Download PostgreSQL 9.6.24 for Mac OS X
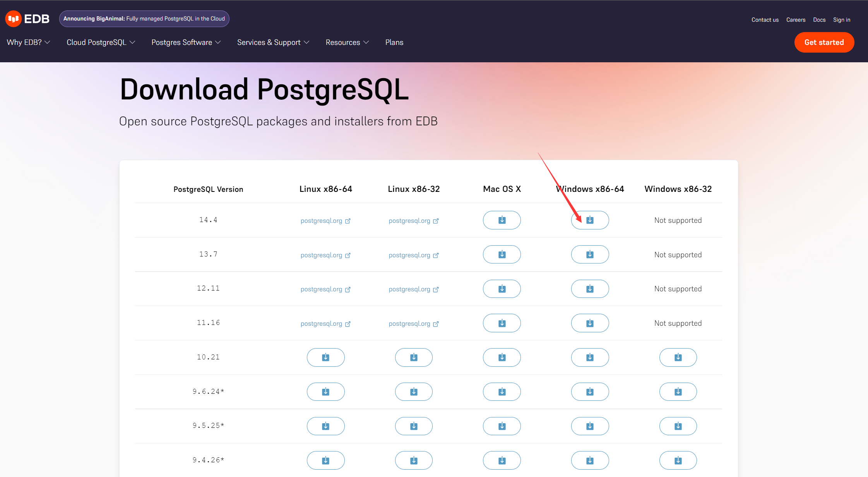The width and height of the screenshot is (868, 477). pos(502,392)
